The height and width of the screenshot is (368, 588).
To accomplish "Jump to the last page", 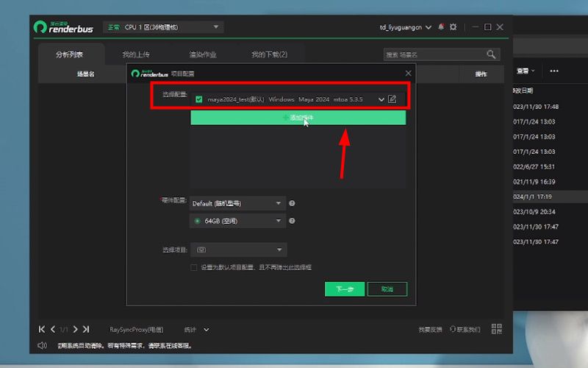I will point(86,329).
